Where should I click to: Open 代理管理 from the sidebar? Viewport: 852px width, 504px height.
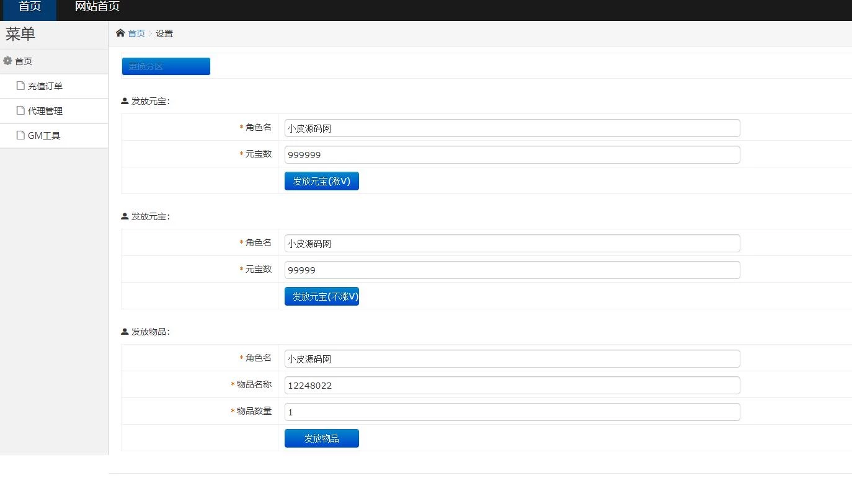pyautogui.click(x=45, y=111)
